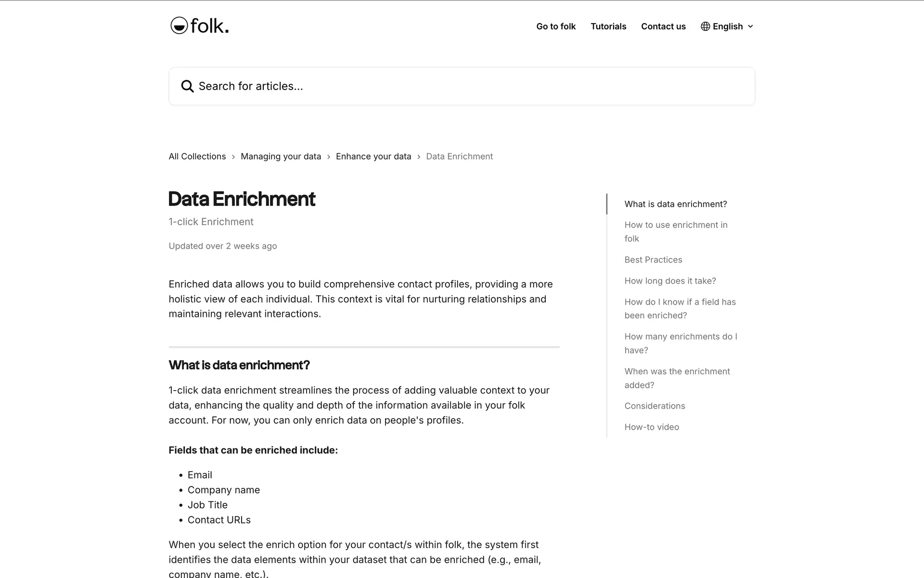Click the globe language icon
The width and height of the screenshot is (924, 578).
pos(705,26)
